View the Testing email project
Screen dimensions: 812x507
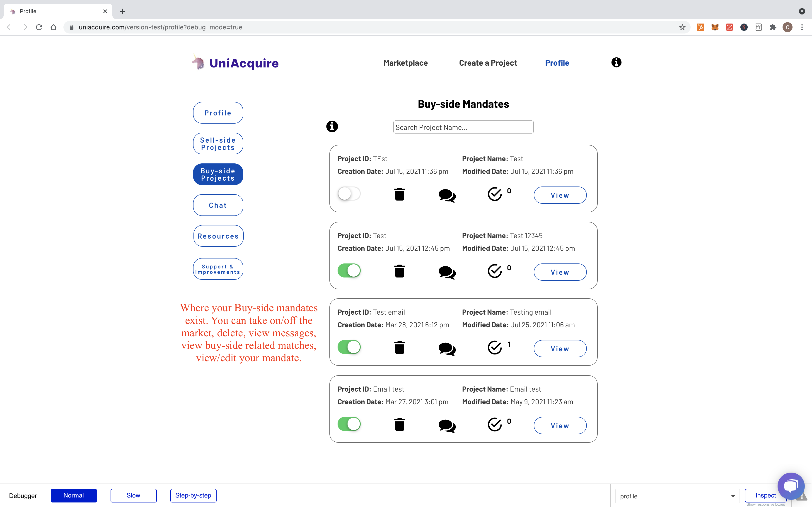coord(560,349)
